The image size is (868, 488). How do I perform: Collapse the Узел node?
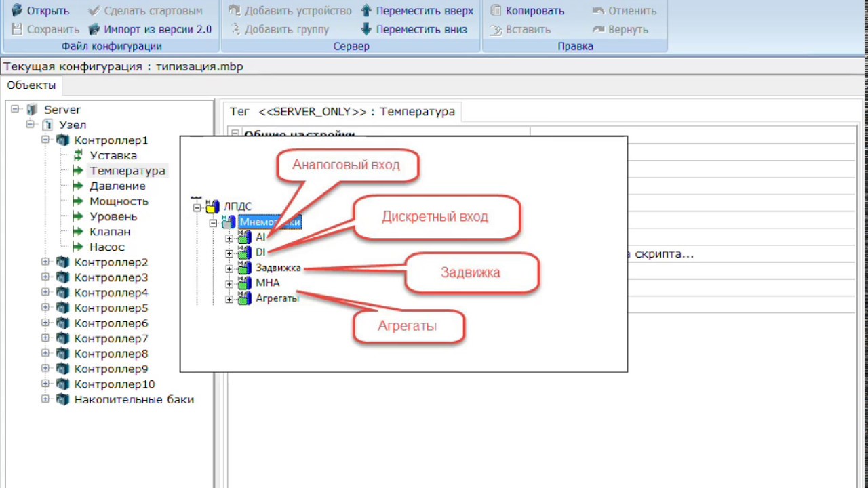[x=31, y=125]
